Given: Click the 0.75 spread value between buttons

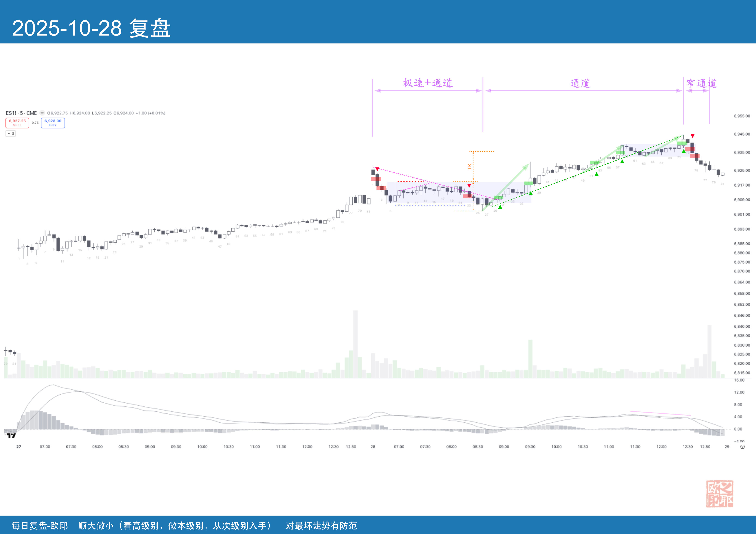Looking at the screenshot, I should [35, 123].
